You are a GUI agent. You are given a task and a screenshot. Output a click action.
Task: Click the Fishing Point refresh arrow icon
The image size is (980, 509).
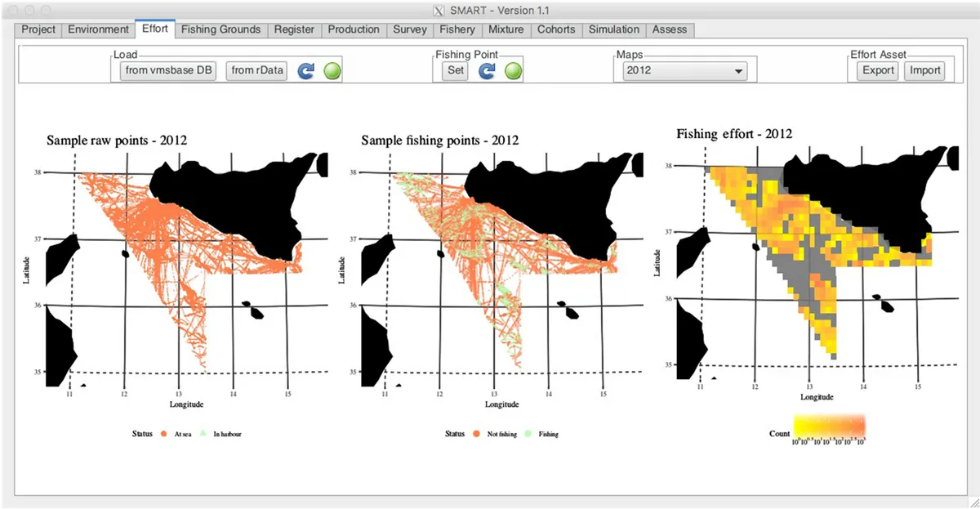tap(487, 71)
